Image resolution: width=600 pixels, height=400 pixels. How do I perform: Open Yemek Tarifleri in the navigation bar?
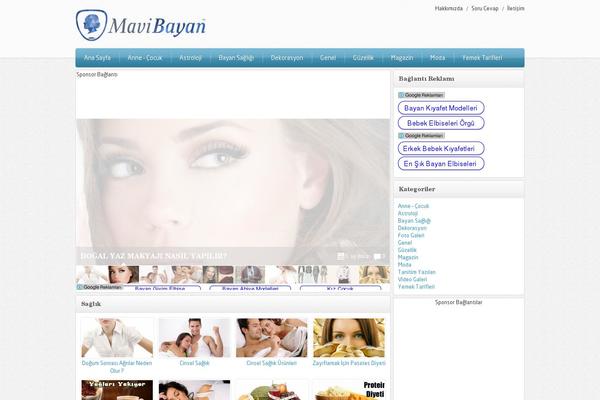482,58
